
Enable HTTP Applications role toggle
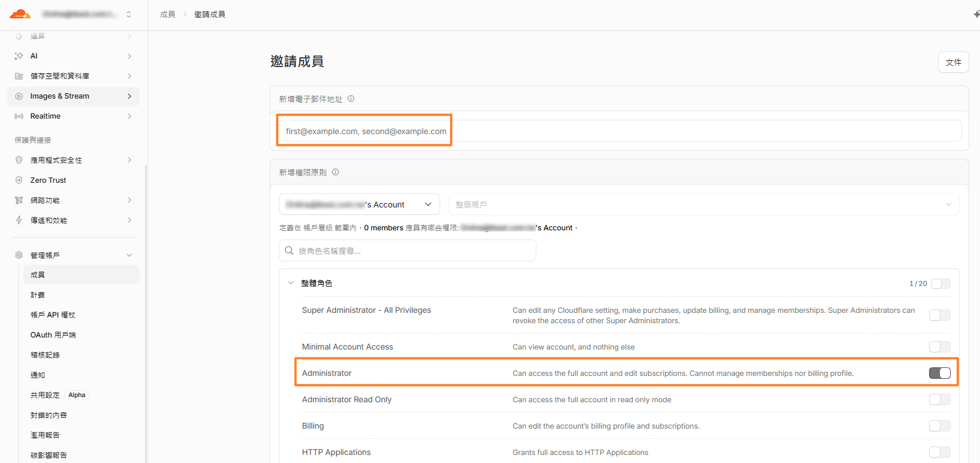tap(940, 452)
